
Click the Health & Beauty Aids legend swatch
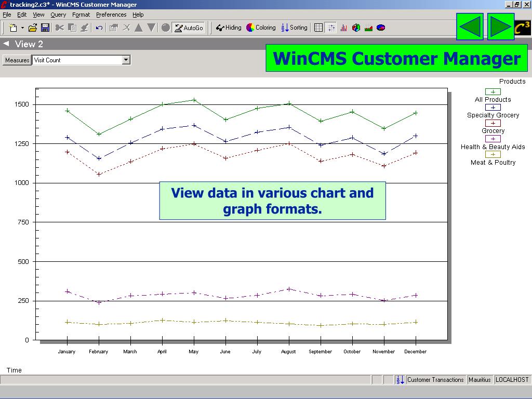[x=493, y=139]
